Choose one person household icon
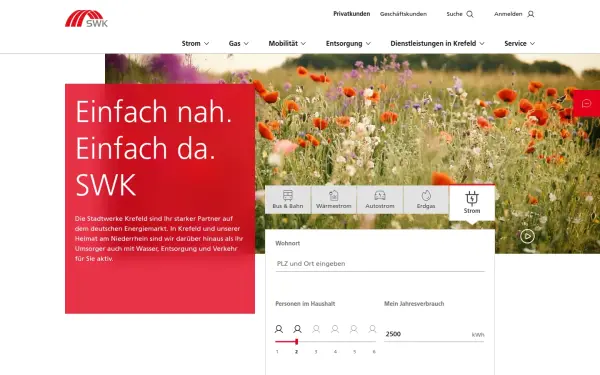600x375 pixels. (279, 329)
